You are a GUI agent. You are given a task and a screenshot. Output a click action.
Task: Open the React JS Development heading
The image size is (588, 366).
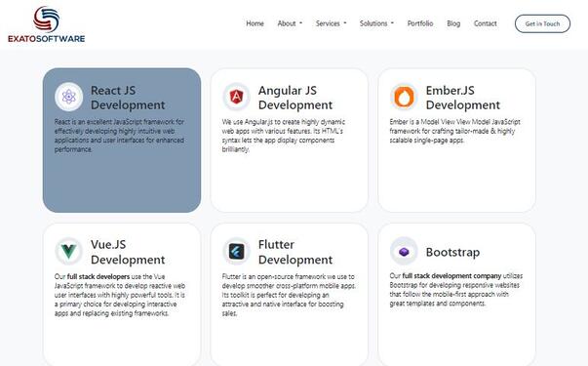pyautogui.click(x=128, y=98)
